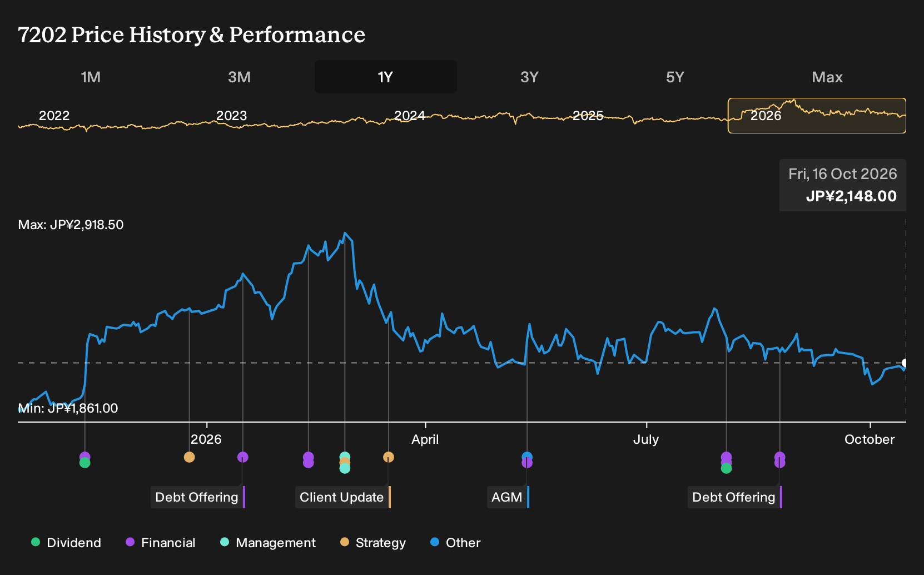This screenshot has width=924, height=575.
Task: Choose the 1Y time range tab
Action: pos(386,77)
